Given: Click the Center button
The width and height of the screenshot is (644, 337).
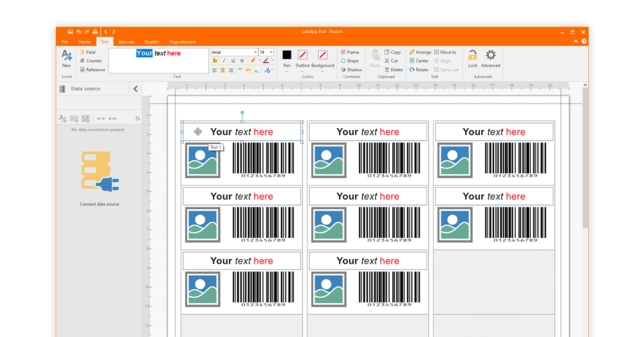Looking at the screenshot, I should click(419, 61).
